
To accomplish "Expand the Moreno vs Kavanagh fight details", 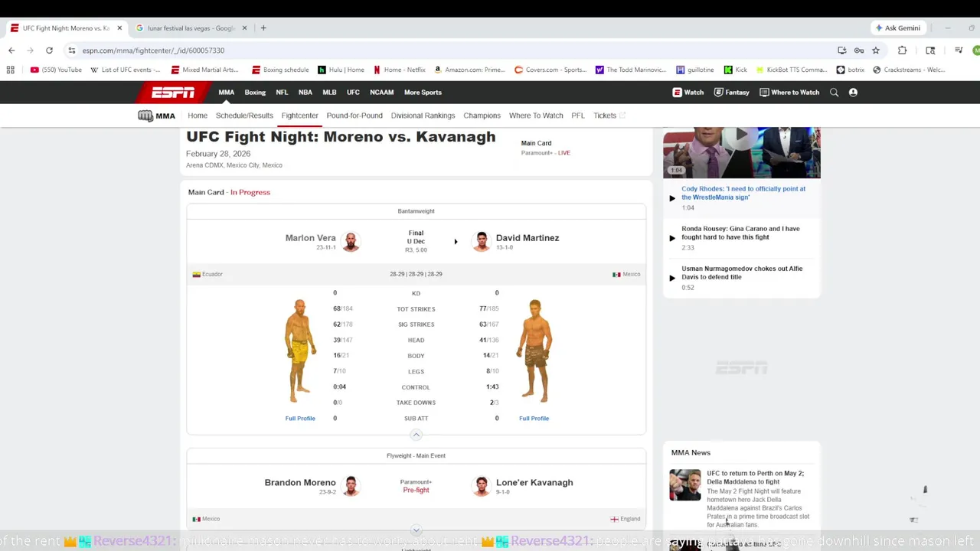I will pos(416,530).
